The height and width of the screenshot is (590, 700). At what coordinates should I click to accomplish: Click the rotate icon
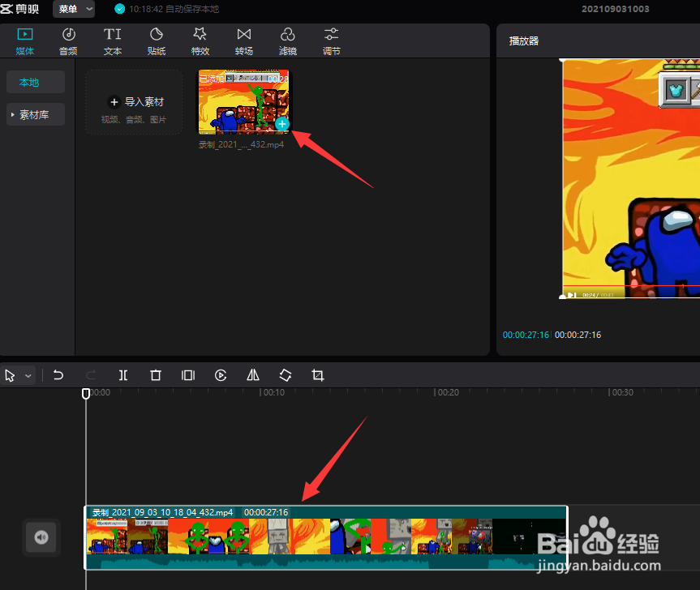[x=286, y=375]
